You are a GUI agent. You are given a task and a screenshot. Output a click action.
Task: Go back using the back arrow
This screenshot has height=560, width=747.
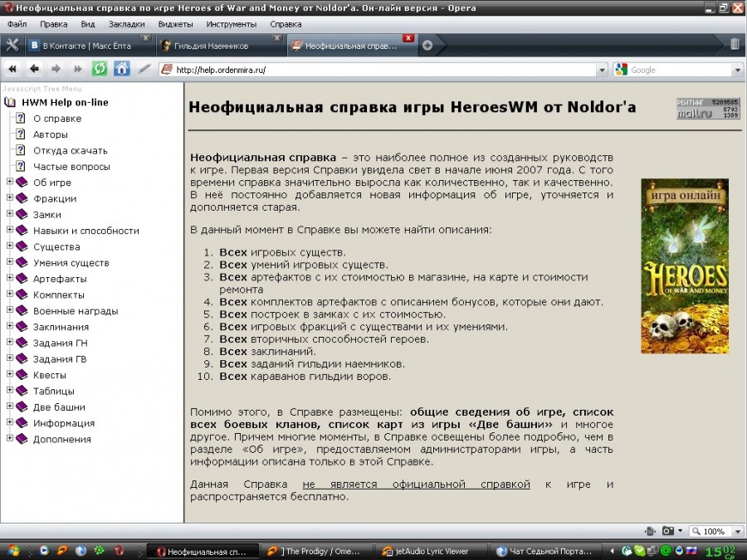point(34,70)
